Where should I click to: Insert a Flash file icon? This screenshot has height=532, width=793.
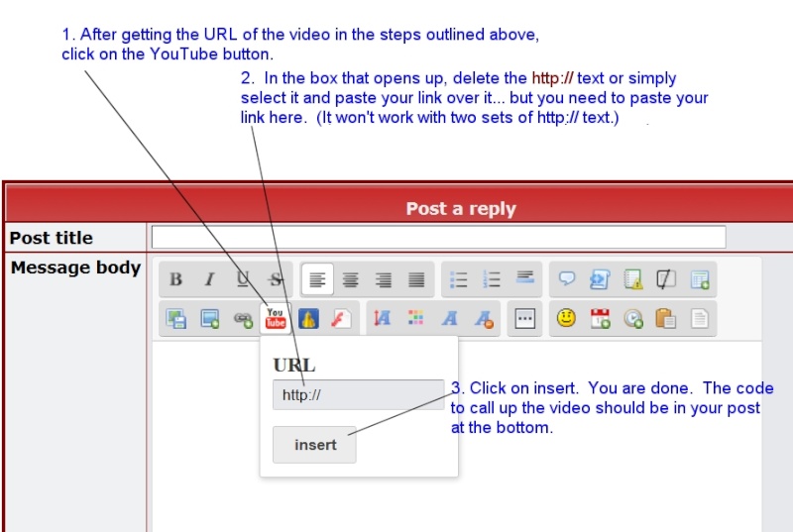click(x=341, y=319)
